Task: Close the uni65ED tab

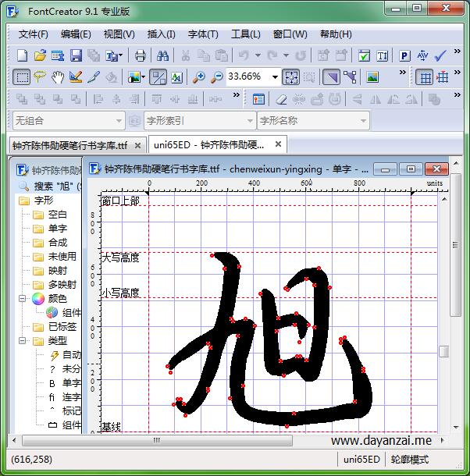Action: tap(278, 144)
